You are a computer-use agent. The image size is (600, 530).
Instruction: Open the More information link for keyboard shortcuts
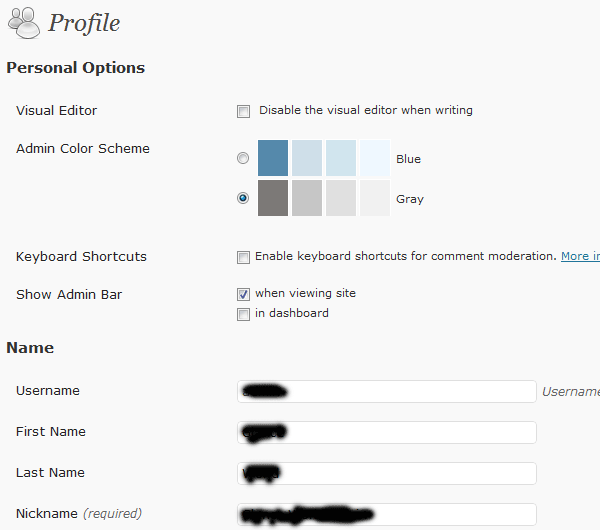click(x=580, y=256)
